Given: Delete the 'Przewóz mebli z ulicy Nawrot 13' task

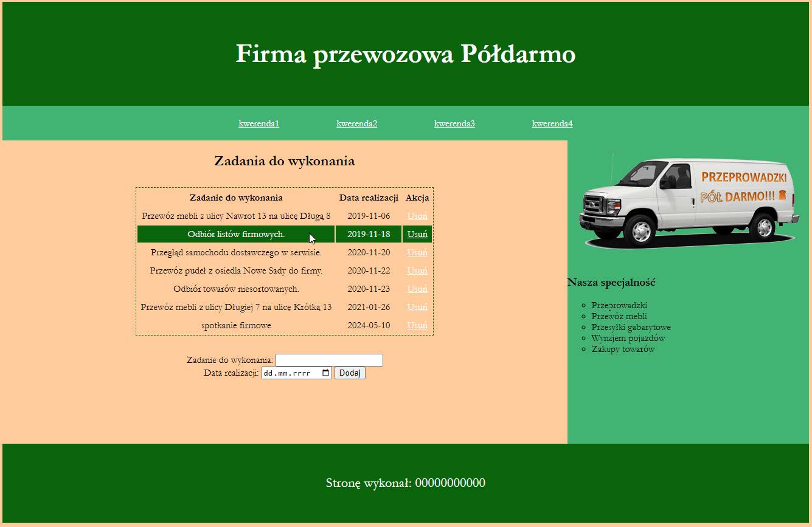Looking at the screenshot, I should (417, 215).
